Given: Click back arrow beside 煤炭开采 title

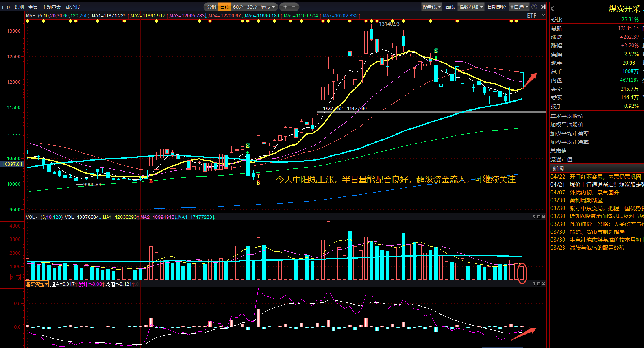Looking at the screenshot, I should (553, 9).
